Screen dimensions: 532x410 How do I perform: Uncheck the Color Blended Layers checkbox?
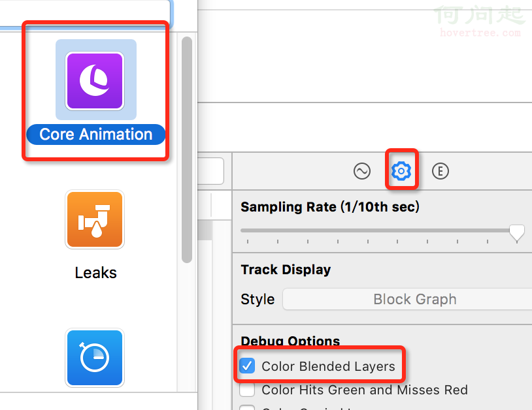[x=248, y=366]
